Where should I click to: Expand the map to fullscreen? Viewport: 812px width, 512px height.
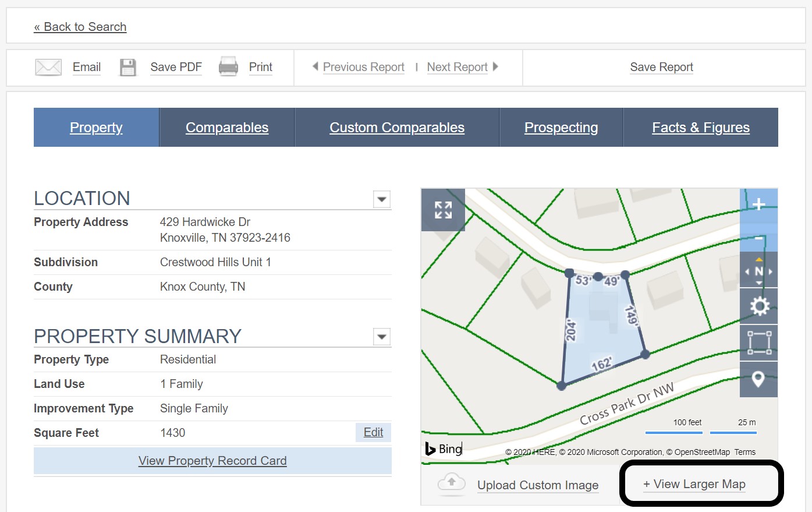tap(442, 210)
